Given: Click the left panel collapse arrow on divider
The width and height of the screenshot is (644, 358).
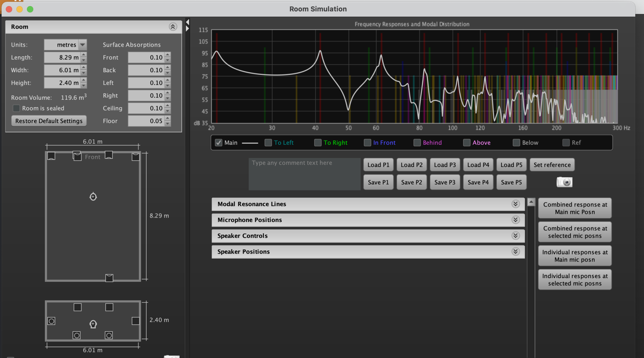Looking at the screenshot, I should [x=187, y=22].
